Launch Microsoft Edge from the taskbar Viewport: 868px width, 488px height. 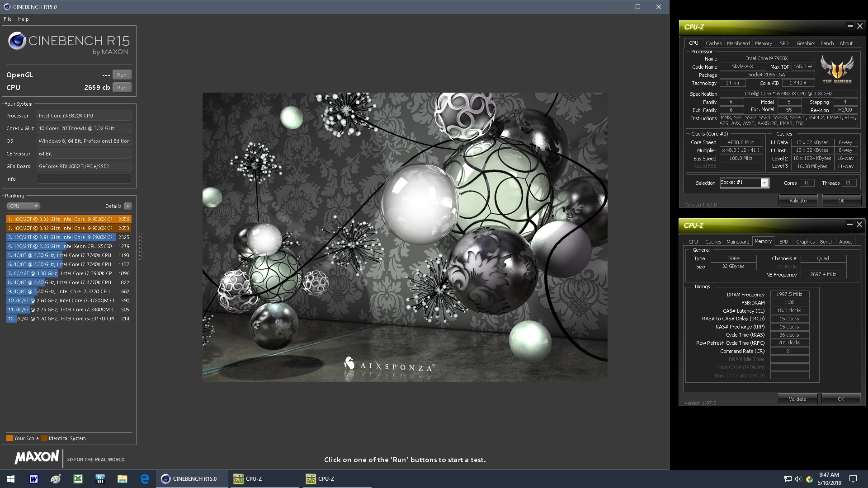[145, 479]
